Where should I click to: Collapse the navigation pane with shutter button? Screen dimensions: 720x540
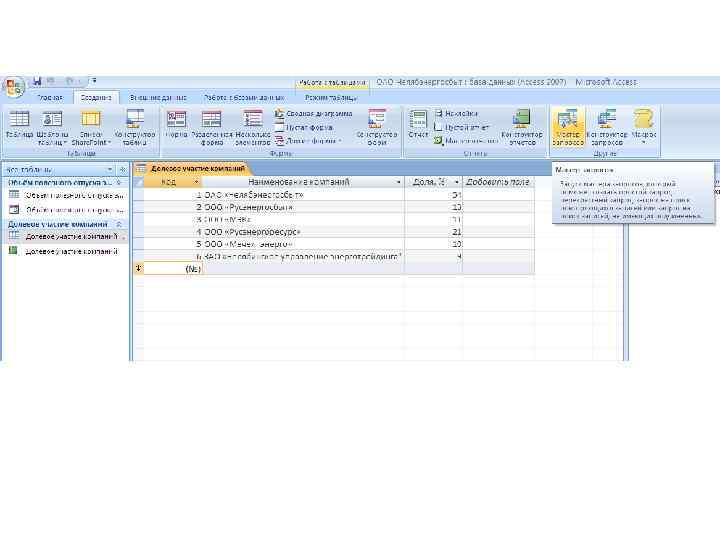[x=122, y=169]
